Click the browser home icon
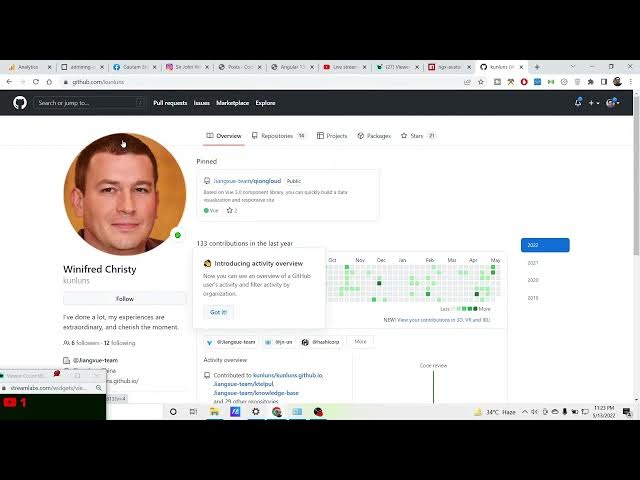 49,82
